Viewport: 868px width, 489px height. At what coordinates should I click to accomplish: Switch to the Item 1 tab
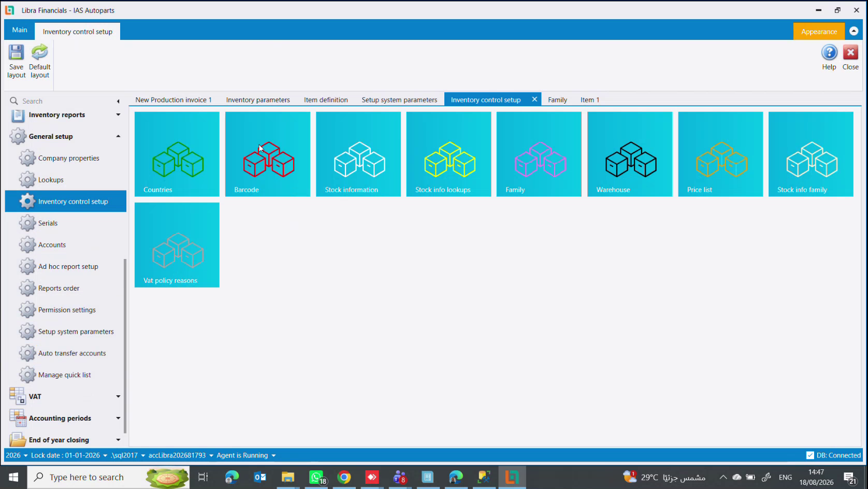[x=589, y=100]
